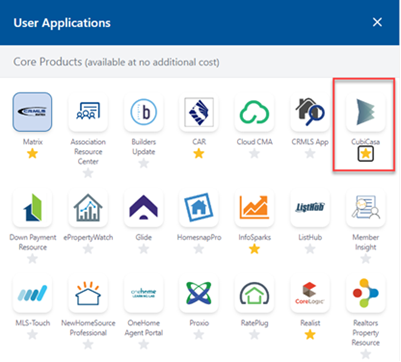The width and height of the screenshot is (401, 362).
Task: Launch the MLS-Touch icon
Action: click(x=32, y=293)
